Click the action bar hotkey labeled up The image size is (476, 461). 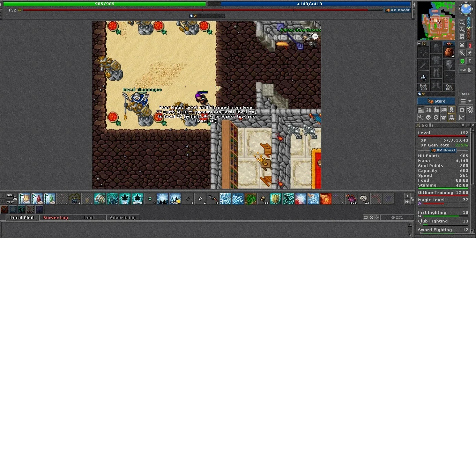click(x=125, y=199)
